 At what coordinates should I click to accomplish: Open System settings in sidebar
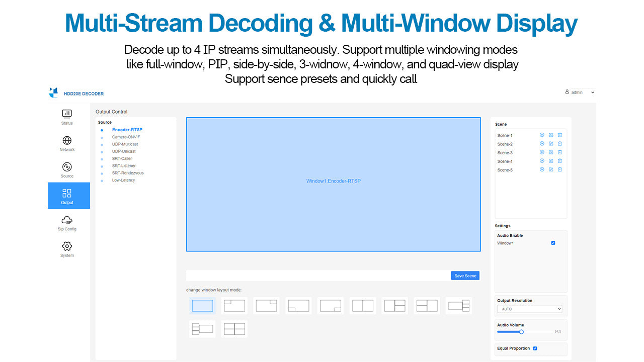pos(67,249)
